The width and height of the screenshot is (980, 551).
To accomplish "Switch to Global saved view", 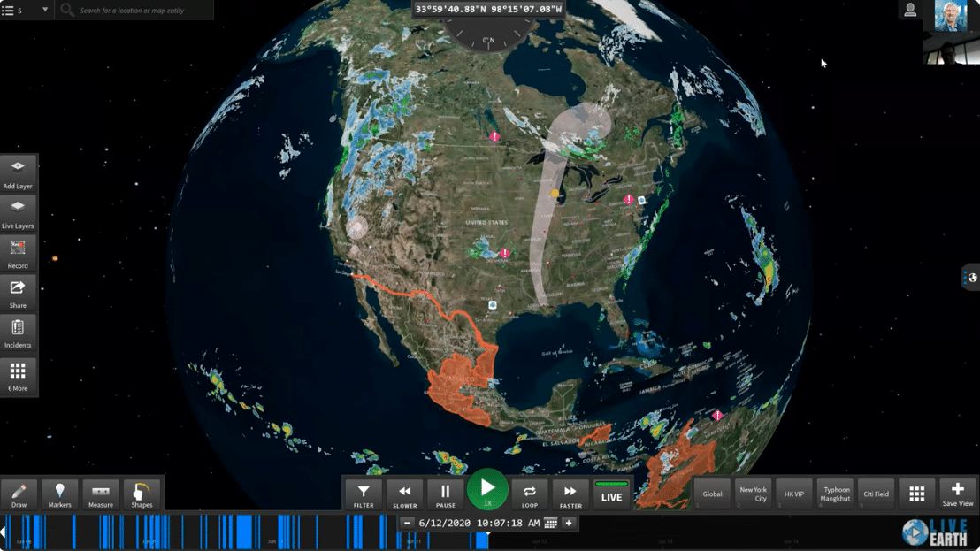I will click(x=712, y=494).
